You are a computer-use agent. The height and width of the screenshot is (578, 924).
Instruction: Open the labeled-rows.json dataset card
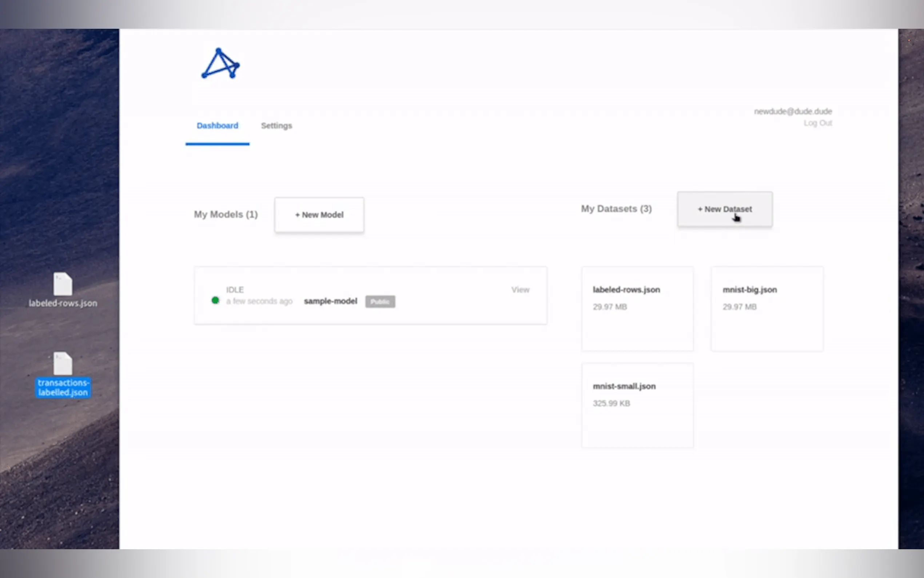[637, 309]
